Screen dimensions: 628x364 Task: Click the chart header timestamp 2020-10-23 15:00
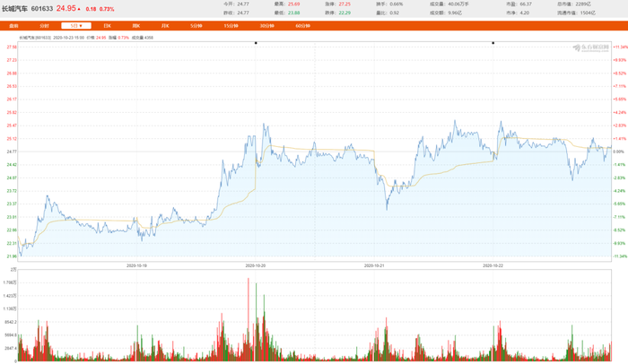[68, 38]
